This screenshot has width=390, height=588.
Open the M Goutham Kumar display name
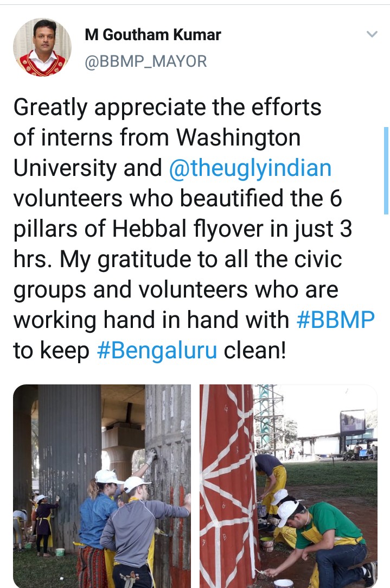153,35
